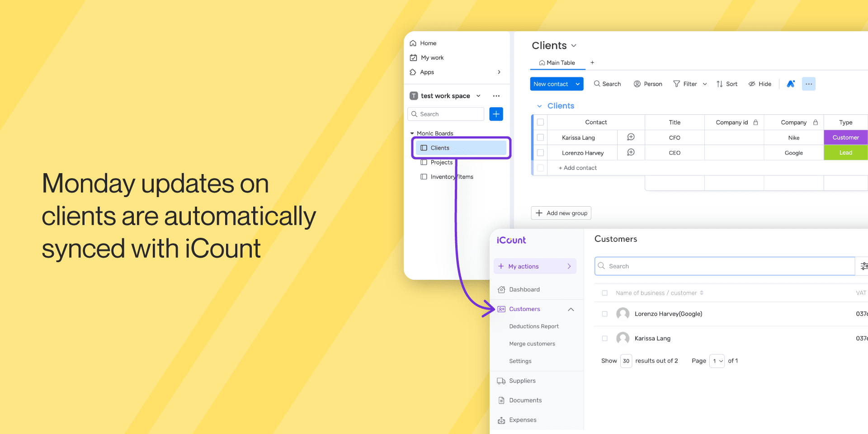Viewport: 868px width, 434px height.
Task: Open the board more options button
Action: click(809, 84)
